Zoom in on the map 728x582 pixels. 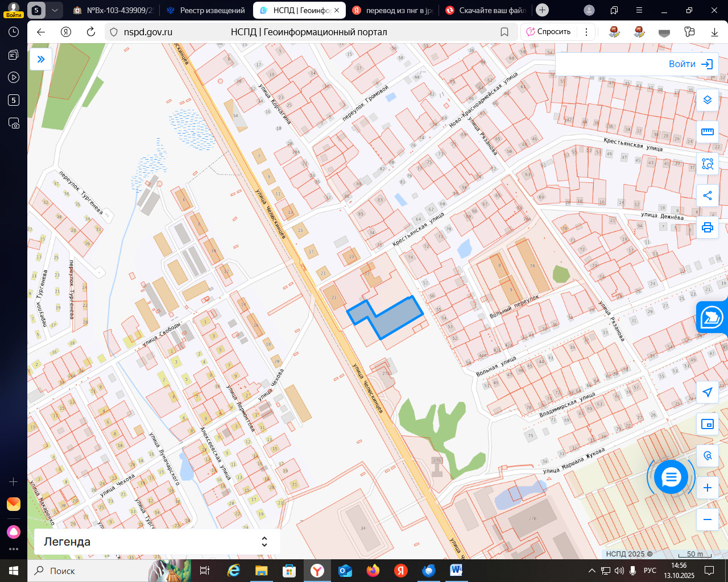pos(708,488)
